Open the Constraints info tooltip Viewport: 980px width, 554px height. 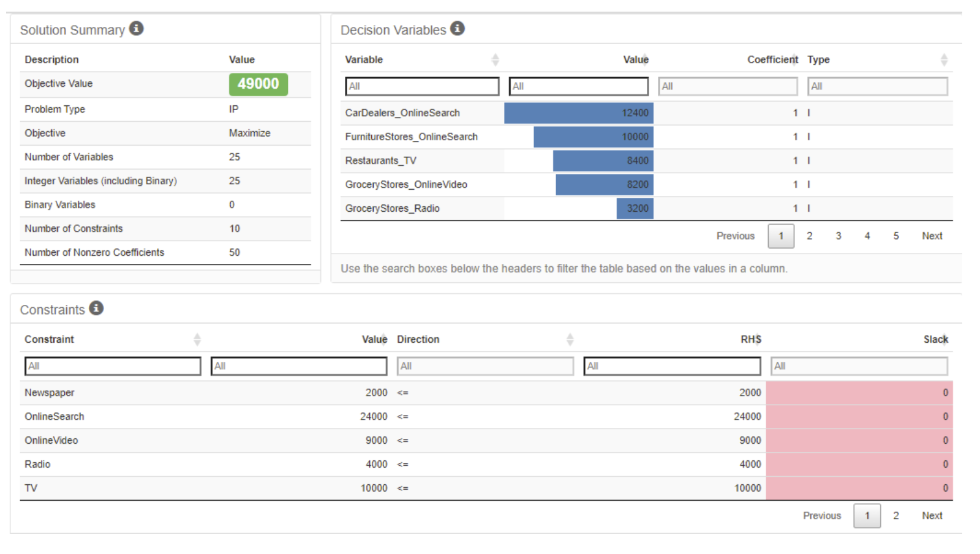pyautogui.click(x=96, y=309)
